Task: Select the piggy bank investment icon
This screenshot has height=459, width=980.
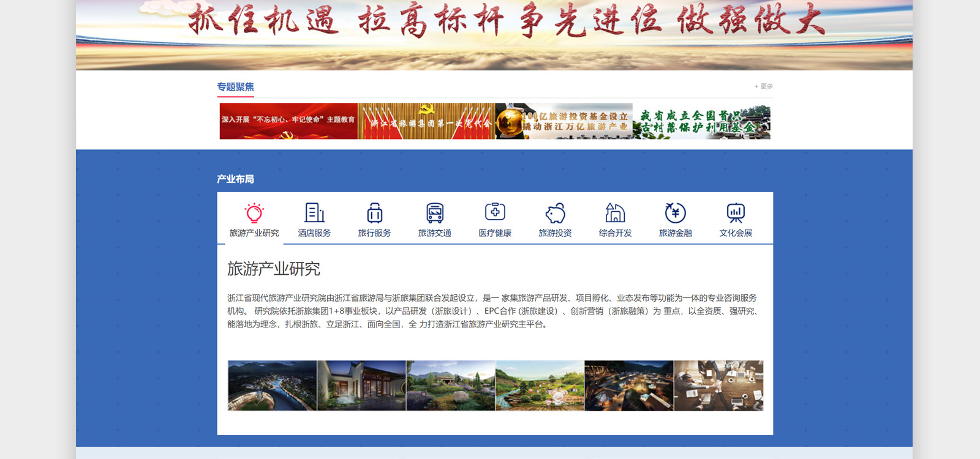Action: 555,213
